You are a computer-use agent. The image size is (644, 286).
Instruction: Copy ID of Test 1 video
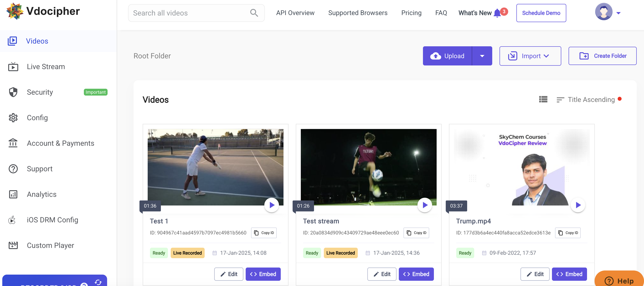pyautogui.click(x=263, y=233)
